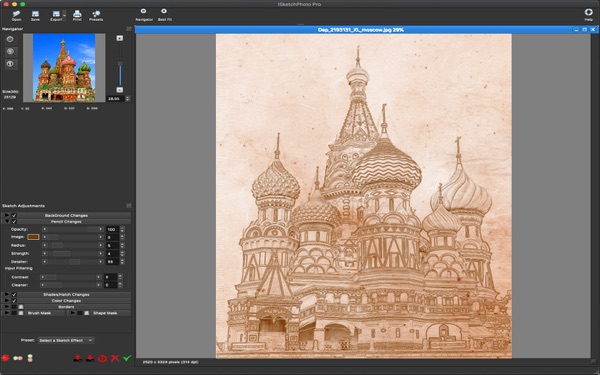Adjust the Radius slider
The image size is (600, 375).
73,245
